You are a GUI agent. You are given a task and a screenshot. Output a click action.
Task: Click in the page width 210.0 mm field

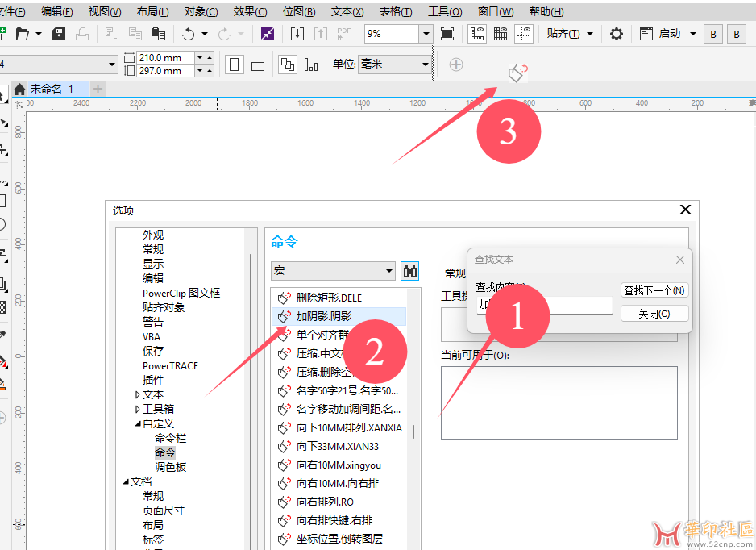165,58
